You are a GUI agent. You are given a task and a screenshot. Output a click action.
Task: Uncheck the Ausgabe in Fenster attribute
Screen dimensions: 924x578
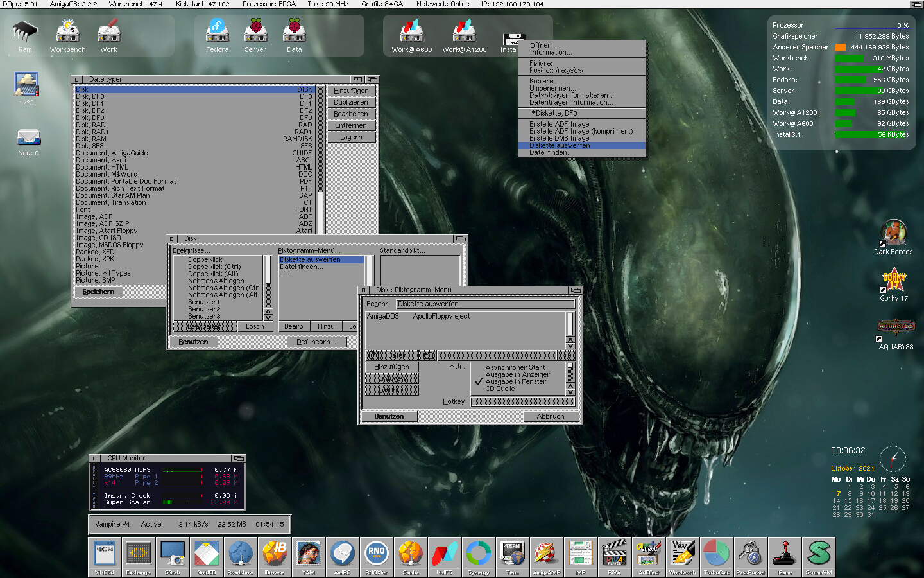[x=518, y=381]
